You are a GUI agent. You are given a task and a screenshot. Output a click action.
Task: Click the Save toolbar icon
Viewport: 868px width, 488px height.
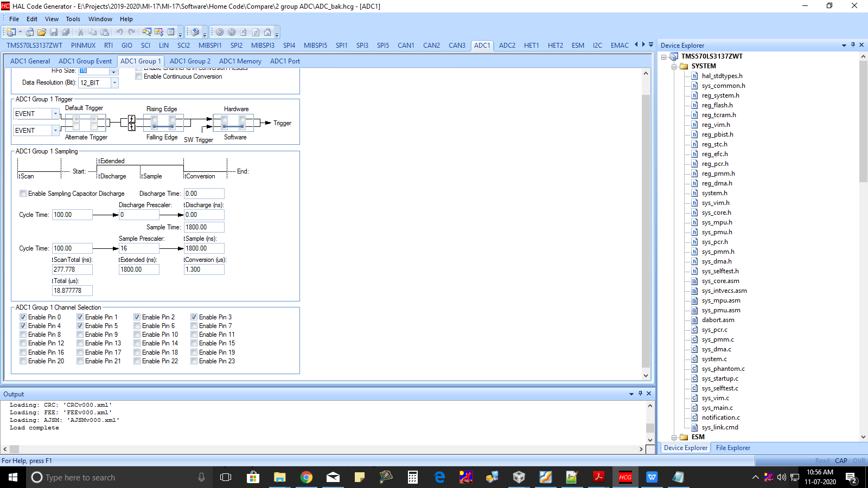click(x=53, y=32)
